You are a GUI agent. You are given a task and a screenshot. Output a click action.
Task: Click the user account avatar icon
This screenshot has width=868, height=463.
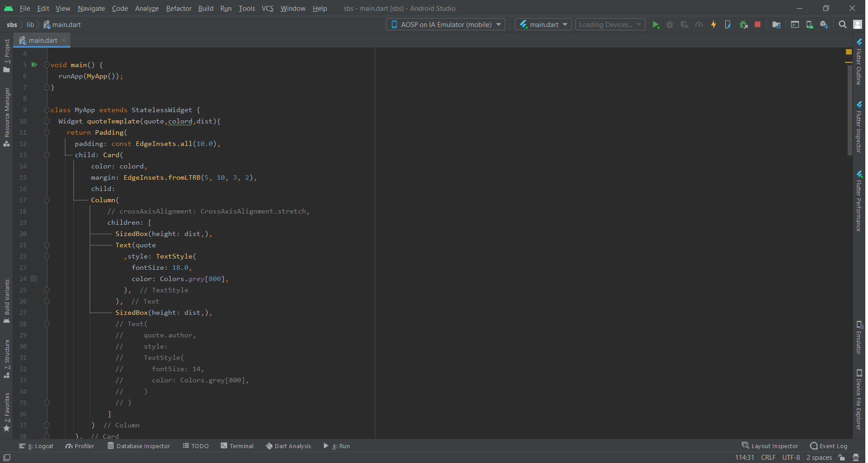pyautogui.click(x=858, y=25)
